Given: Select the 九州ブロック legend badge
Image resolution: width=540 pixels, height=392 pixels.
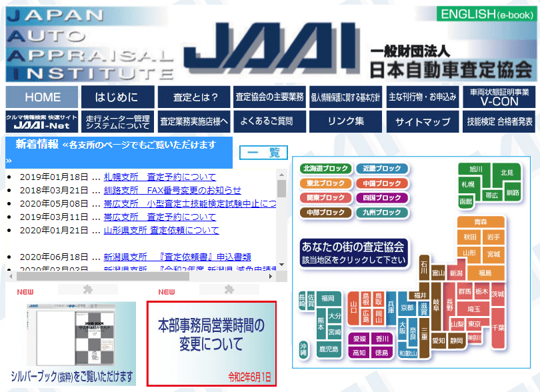Looking at the screenshot, I should pyautogui.click(x=382, y=213).
